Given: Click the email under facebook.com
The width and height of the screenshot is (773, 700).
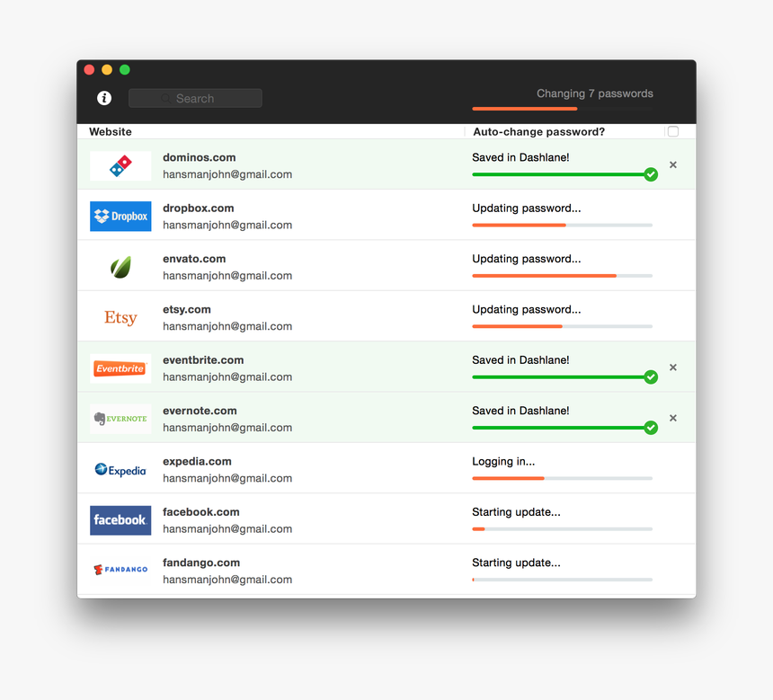Looking at the screenshot, I should [x=227, y=529].
